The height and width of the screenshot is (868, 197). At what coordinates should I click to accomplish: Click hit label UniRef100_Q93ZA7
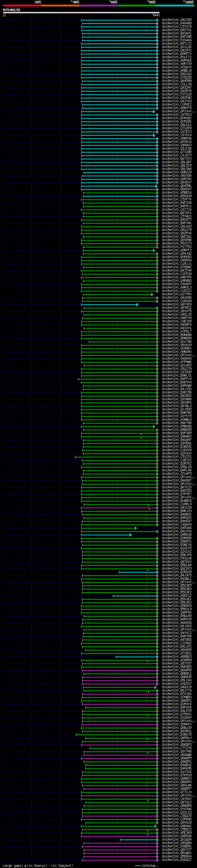pyautogui.click(x=176, y=88)
